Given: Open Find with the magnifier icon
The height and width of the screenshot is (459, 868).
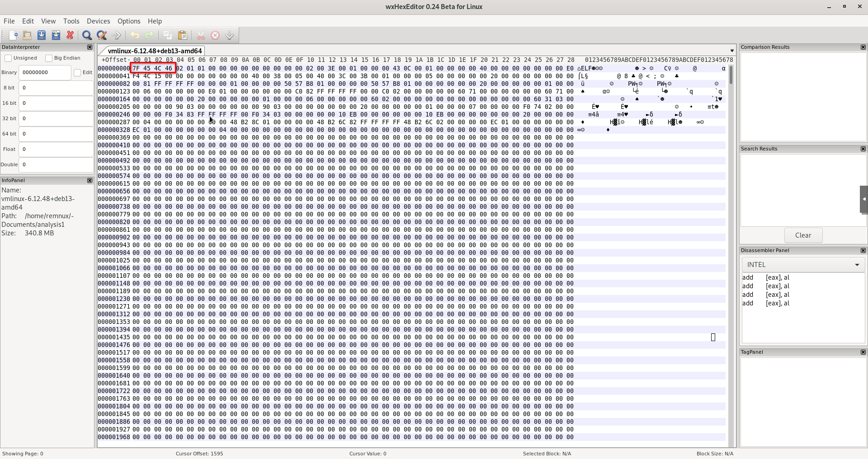Looking at the screenshot, I should [87, 35].
